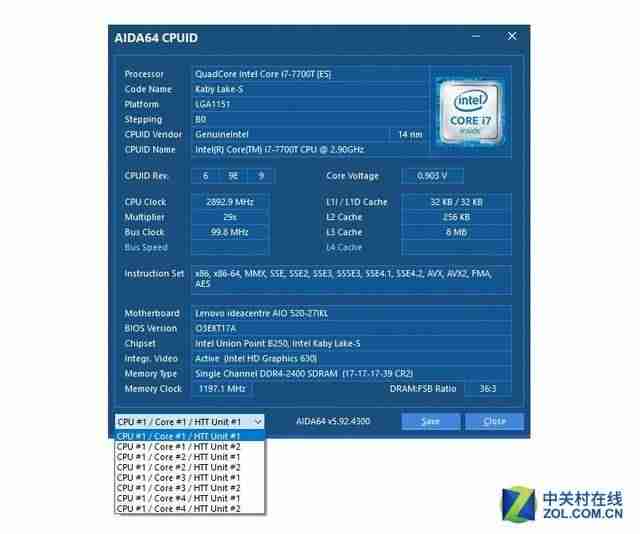Click the Save button
This screenshot has width=640, height=534.
[x=431, y=421]
